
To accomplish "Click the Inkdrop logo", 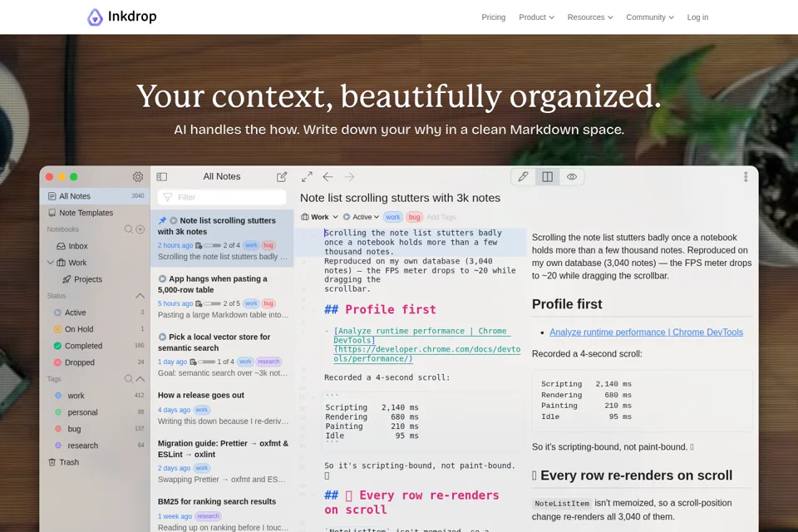I will (121, 17).
